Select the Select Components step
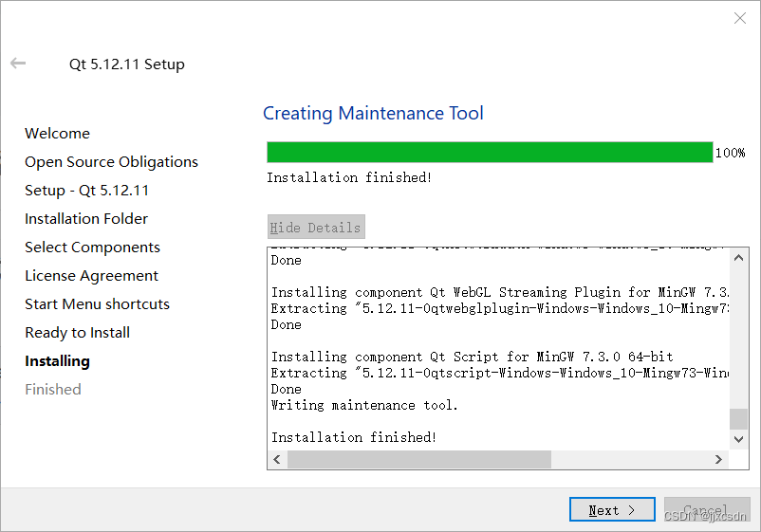This screenshot has width=761, height=532. pos(92,248)
